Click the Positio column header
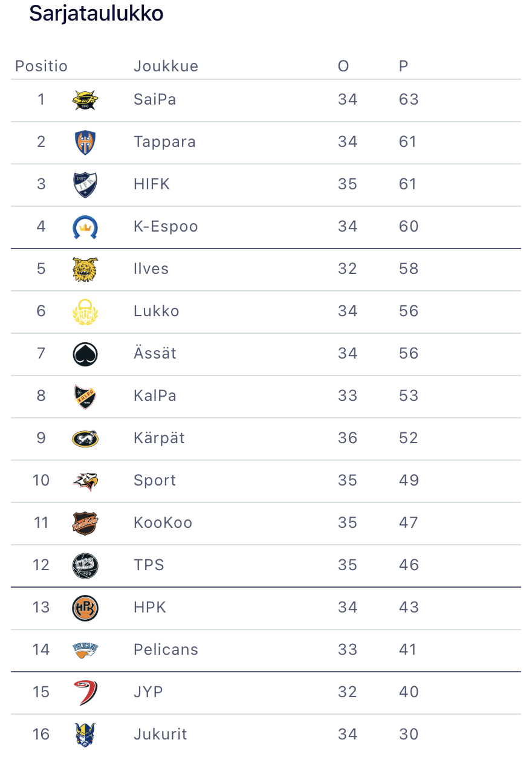The width and height of the screenshot is (532, 757). (x=41, y=66)
